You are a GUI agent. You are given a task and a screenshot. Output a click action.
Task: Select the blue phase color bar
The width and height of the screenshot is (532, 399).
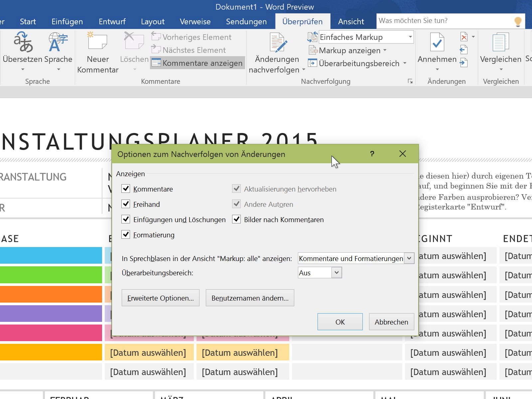coord(51,255)
